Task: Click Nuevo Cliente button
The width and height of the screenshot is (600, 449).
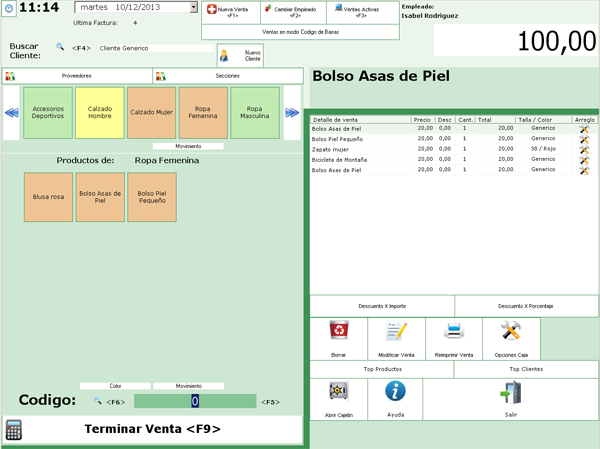Action: [x=240, y=56]
